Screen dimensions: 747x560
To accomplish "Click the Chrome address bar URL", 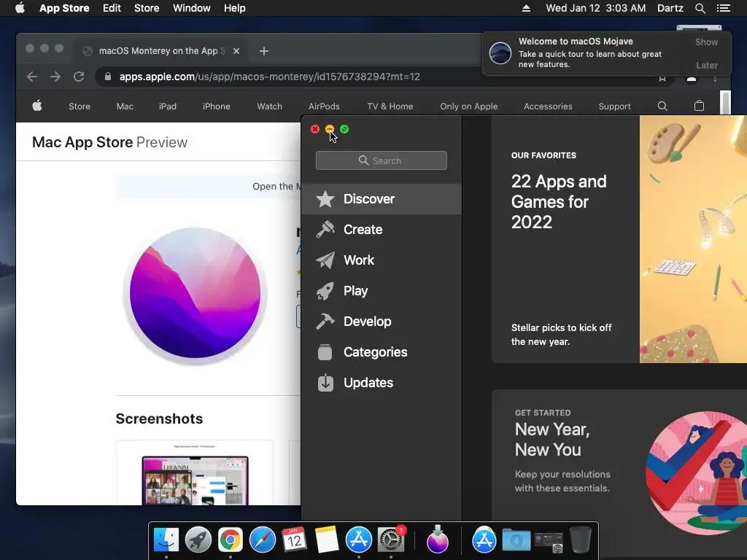I will (270, 77).
